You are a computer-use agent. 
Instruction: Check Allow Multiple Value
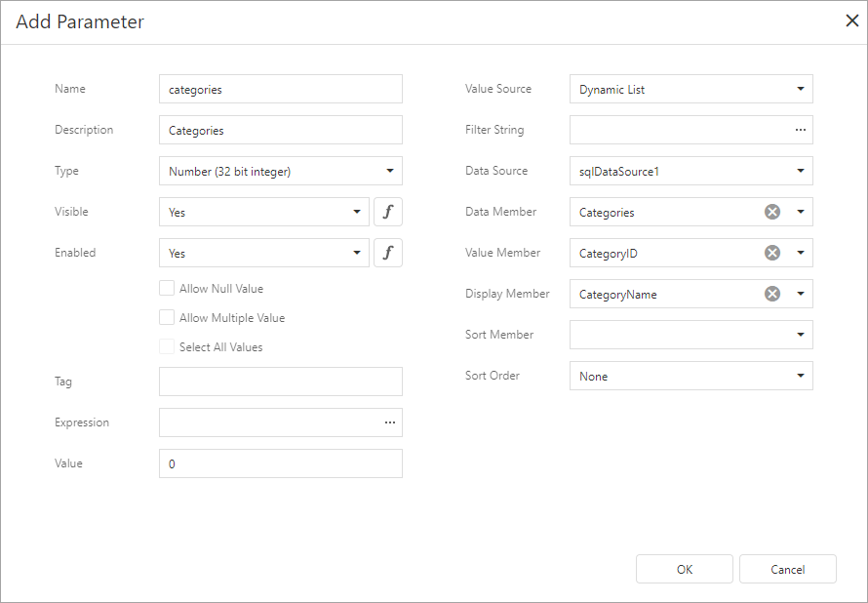tap(166, 317)
